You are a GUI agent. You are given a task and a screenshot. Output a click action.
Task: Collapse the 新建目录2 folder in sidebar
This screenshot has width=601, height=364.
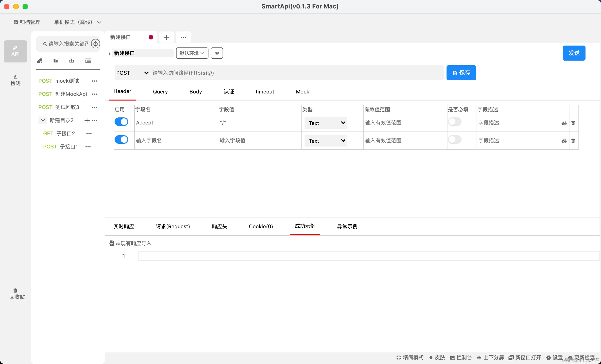(43, 120)
